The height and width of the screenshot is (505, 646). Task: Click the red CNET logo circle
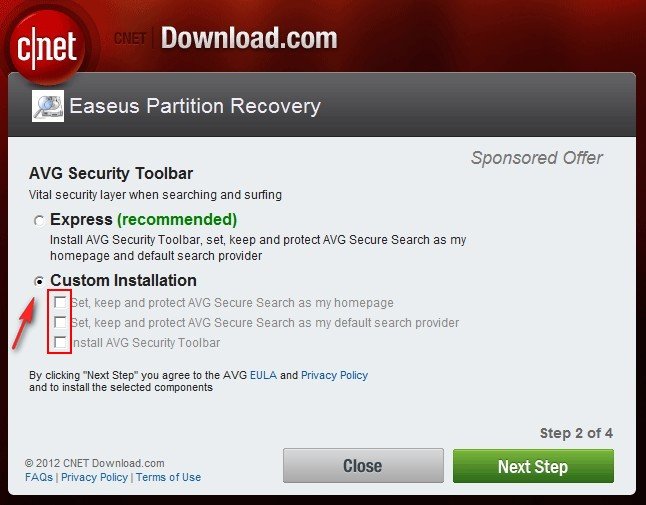tap(47, 47)
